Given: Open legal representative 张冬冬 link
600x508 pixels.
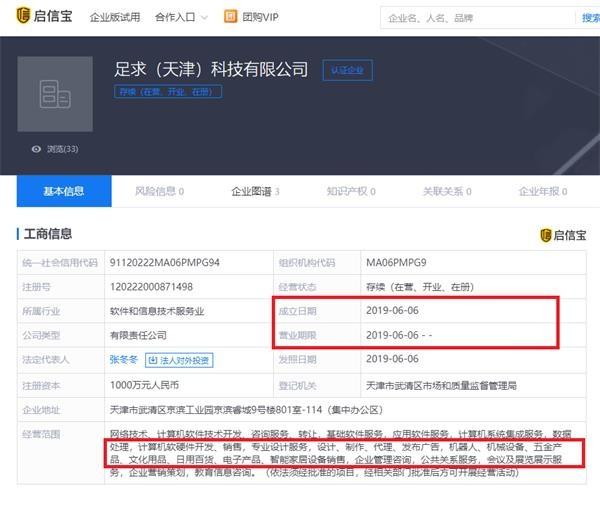Looking at the screenshot, I should coord(123,359).
